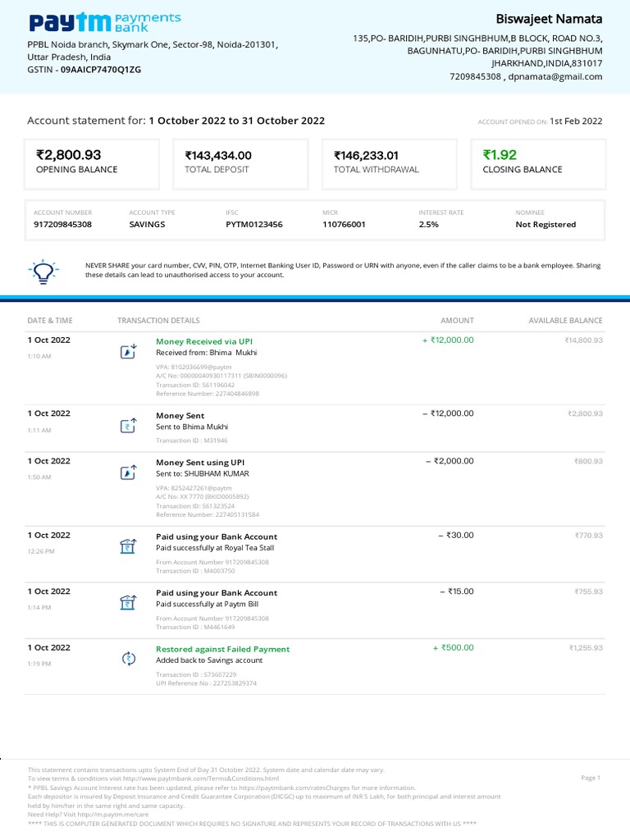Select the 'Money Sent using UPI' heading
The height and width of the screenshot is (840, 630).
[200, 463]
